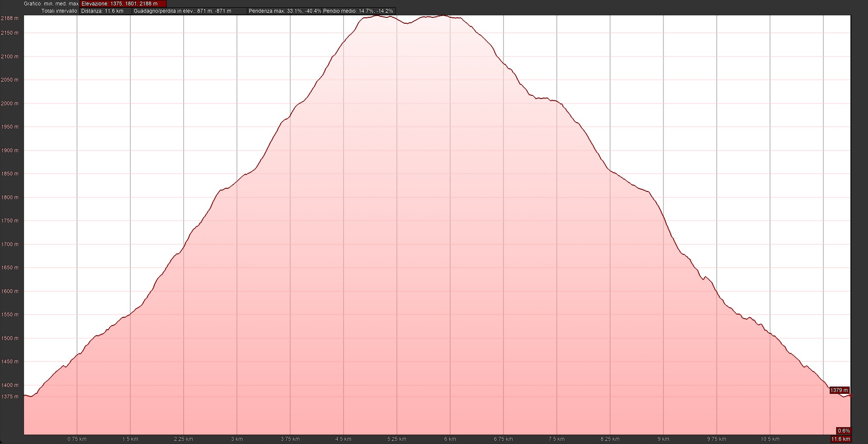The height and width of the screenshot is (444, 868).
Task: Click the 0.75 km distance axis label
Action: click(77, 439)
